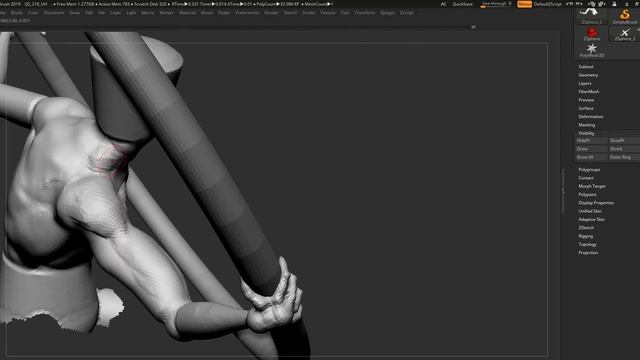Click the ShowPt button
Viewport: 640px width, 360px height.
pos(624,140)
